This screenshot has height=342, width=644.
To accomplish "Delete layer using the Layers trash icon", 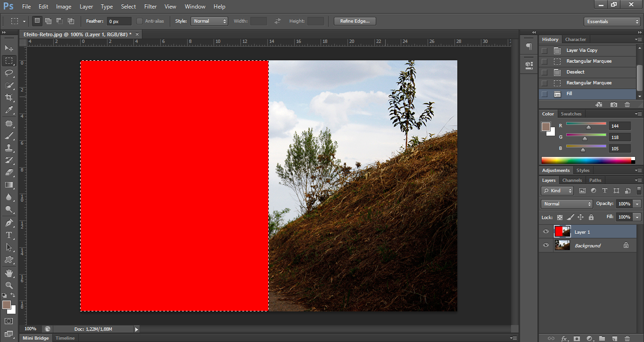I will pyautogui.click(x=627, y=338).
